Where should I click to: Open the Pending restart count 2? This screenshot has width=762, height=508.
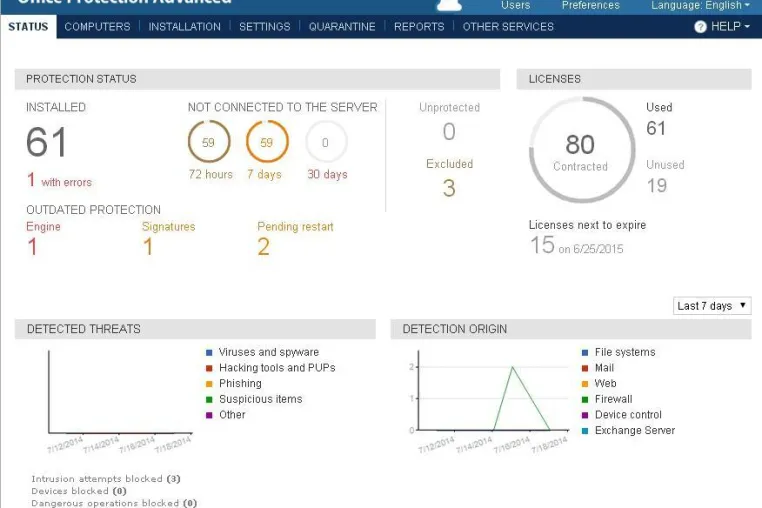[x=263, y=246]
